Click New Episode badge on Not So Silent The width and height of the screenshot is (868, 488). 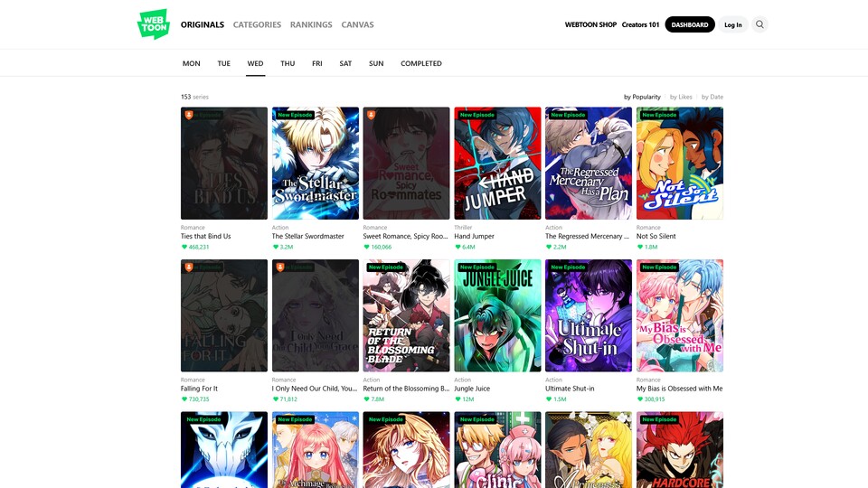(x=659, y=115)
